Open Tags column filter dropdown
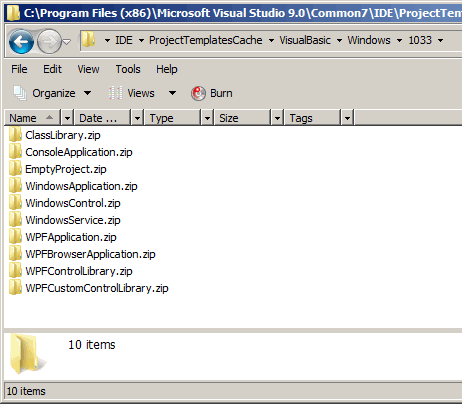 [x=347, y=118]
